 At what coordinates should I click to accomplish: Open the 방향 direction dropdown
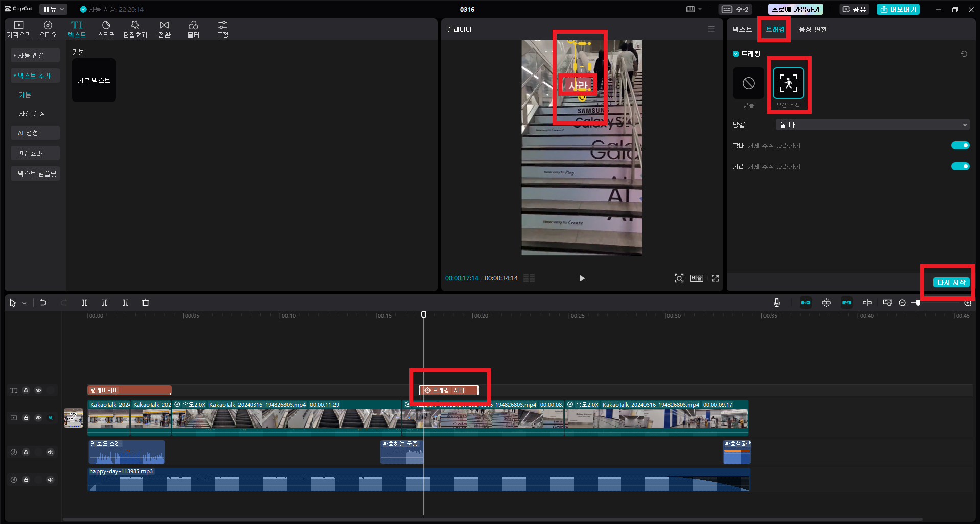(872, 124)
